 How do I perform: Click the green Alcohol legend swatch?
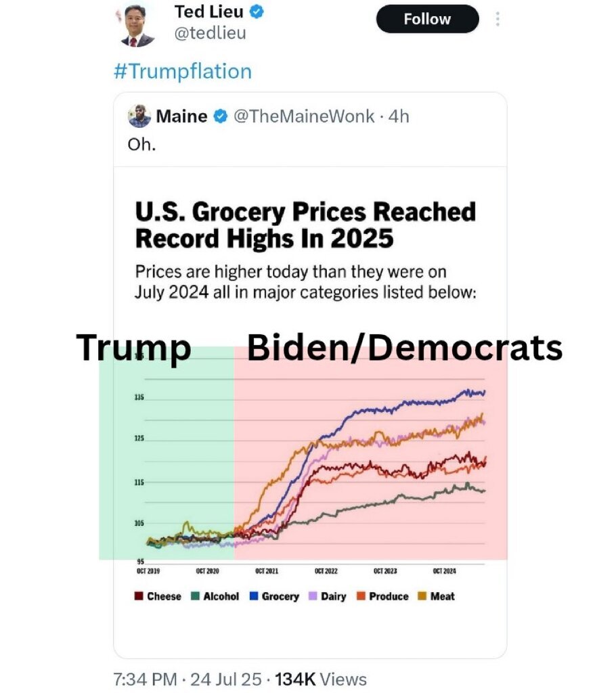(x=195, y=596)
